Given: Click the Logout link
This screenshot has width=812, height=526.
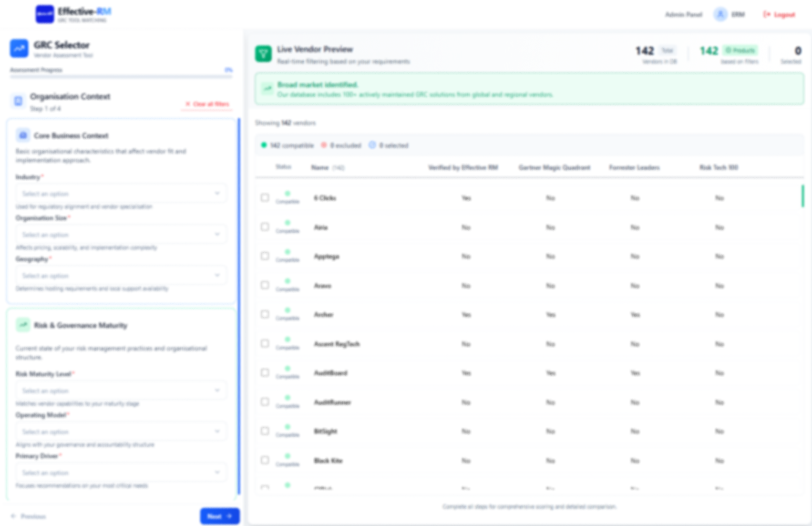Looking at the screenshot, I should [779, 15].
